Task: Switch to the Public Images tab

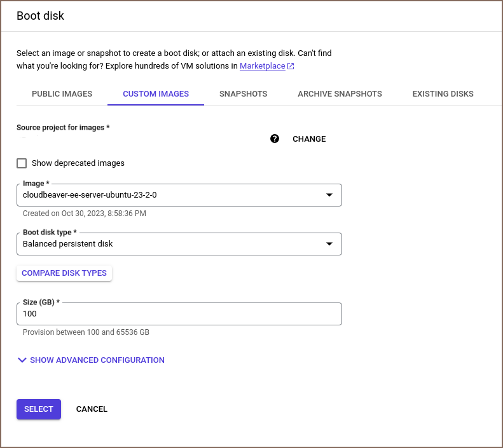Action: (62, 94)
